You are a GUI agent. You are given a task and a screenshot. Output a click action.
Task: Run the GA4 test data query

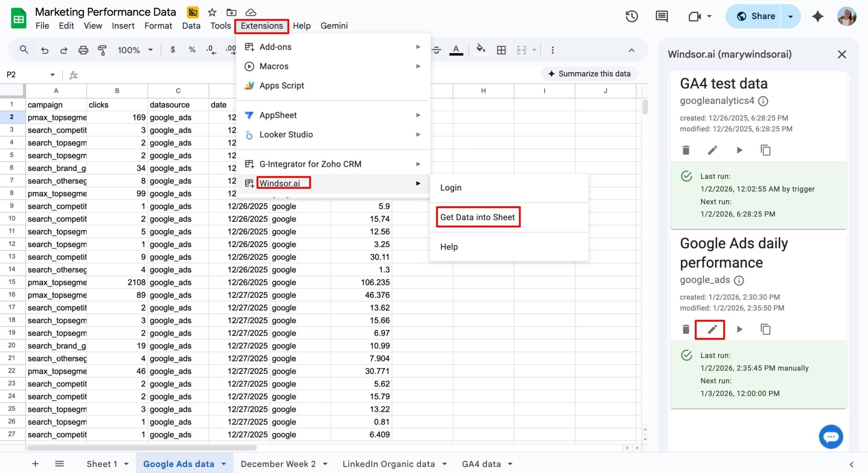pyautogui.click(x=740, y=150)
